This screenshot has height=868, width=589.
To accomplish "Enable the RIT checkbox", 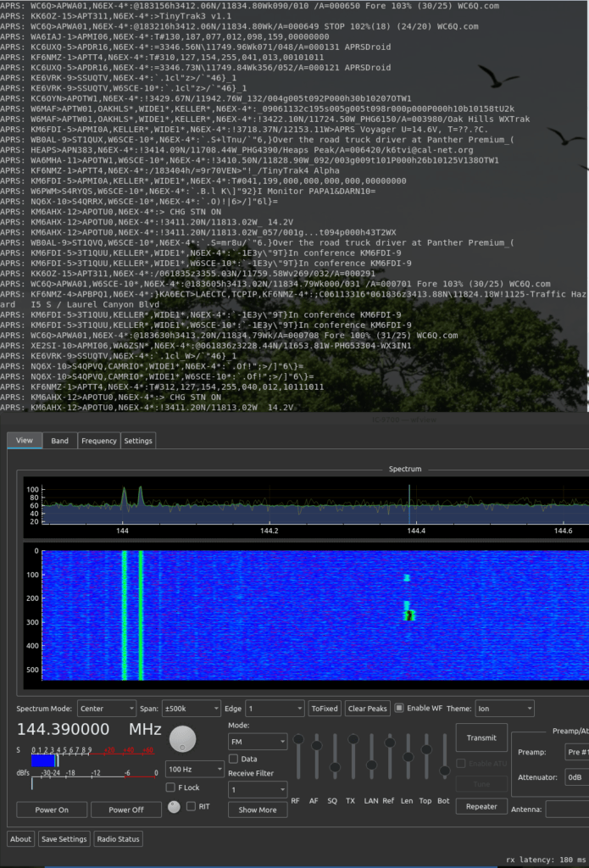I will (191, 806).
